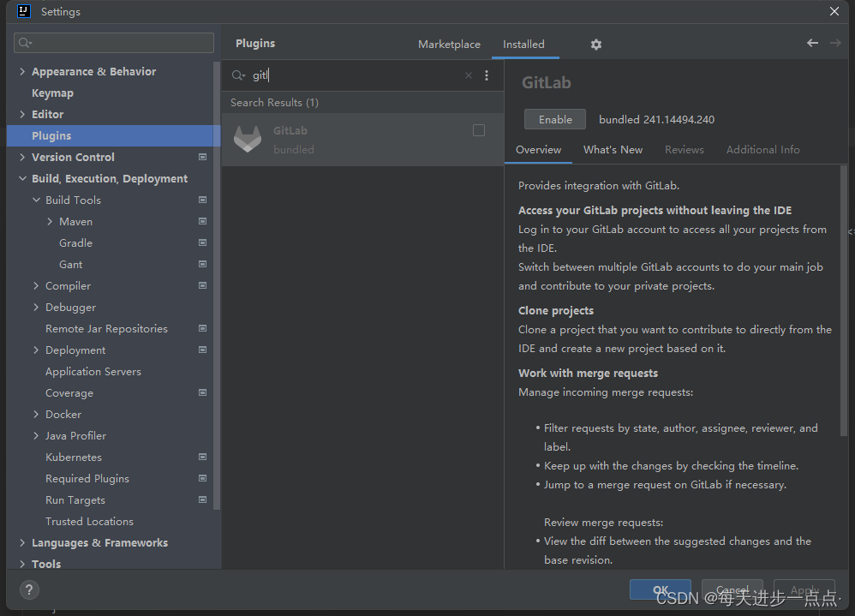Collapse Build, Execution, Deployment section
The height and width of the screenshot is (616, 855).
(22, 178)
